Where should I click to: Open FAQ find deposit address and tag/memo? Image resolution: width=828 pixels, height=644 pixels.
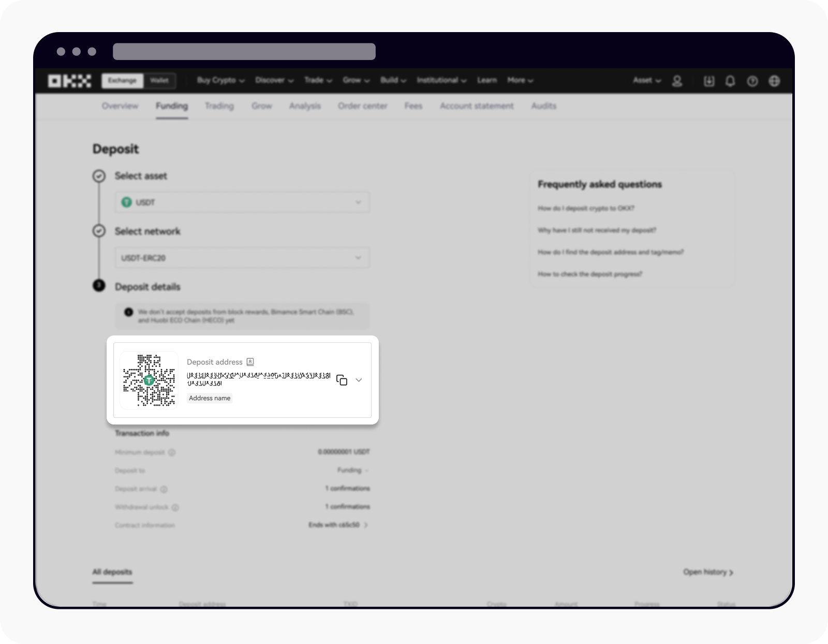tap(611, 252)
